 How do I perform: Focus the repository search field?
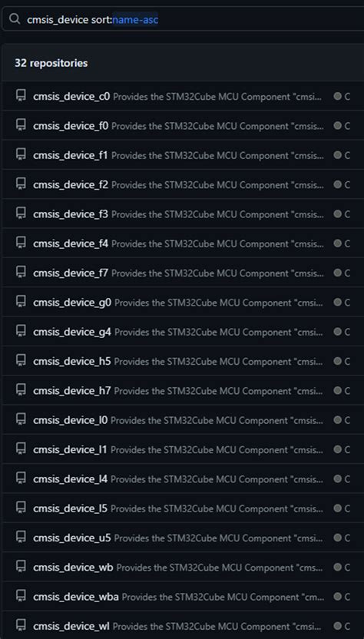pyautogui.click(x=184, y=19)
